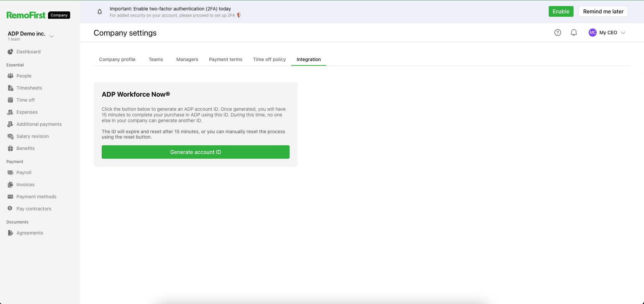Open the Payroll link
The height and width of the screenshot is (304, 644).
pos(24,172)
